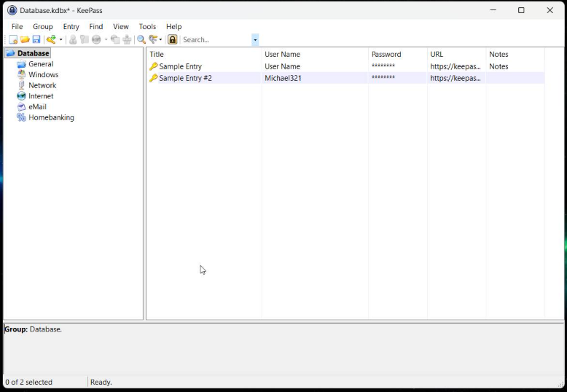567x392 pixels.
Task: Click the General folder icon
Action: pyautogui.click(x=22, y=64)
